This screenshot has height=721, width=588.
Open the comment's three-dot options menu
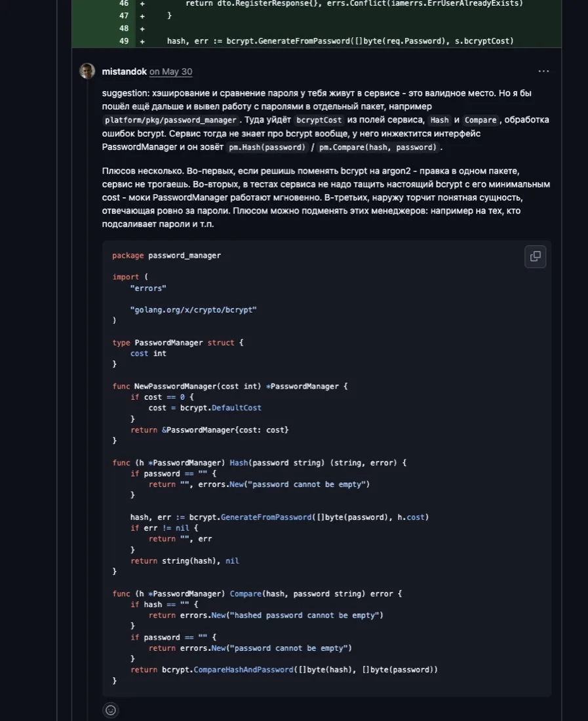543,71
